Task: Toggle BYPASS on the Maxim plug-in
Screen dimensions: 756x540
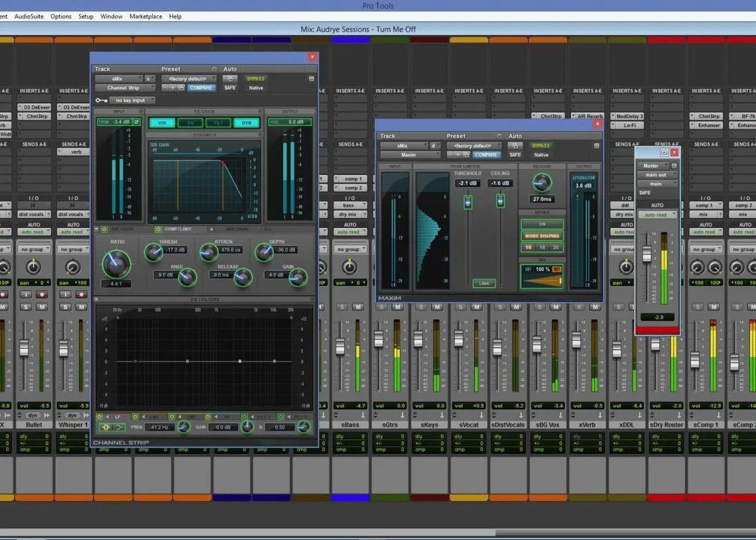Action: 541,146
